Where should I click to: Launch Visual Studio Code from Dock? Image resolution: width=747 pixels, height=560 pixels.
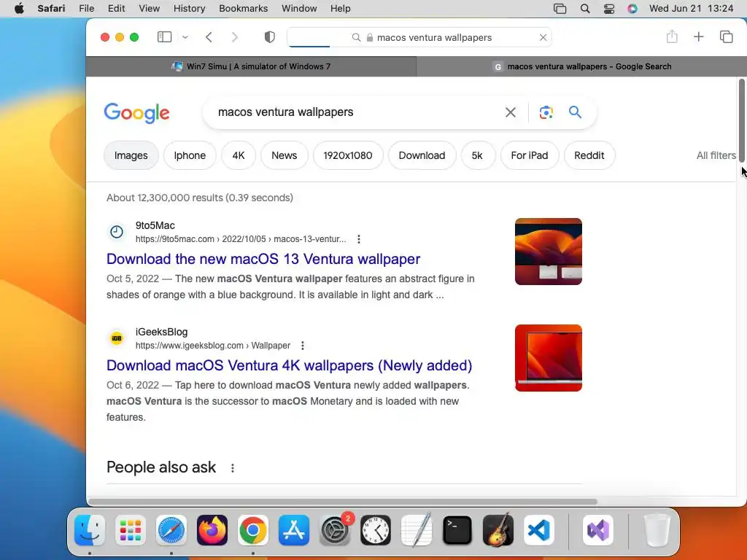click(x=539, y=530)
